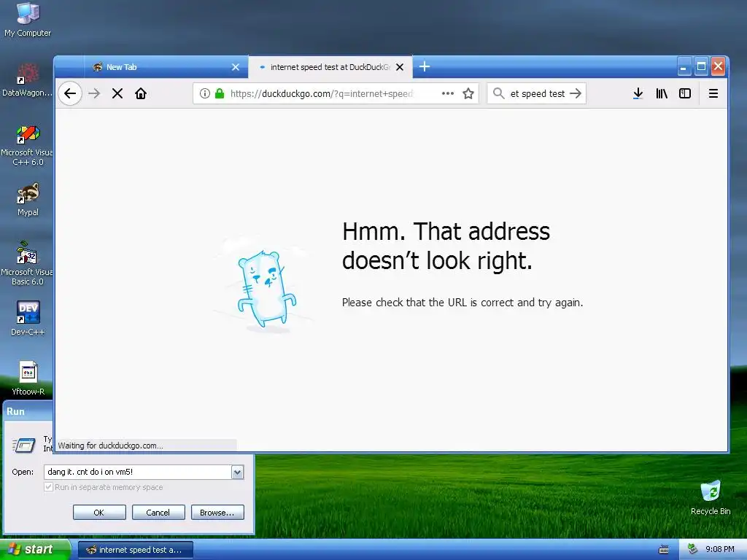The width and height of the screenshot is (747, 560).
Task: Click the system tray network icon
Action: [692, 549]
